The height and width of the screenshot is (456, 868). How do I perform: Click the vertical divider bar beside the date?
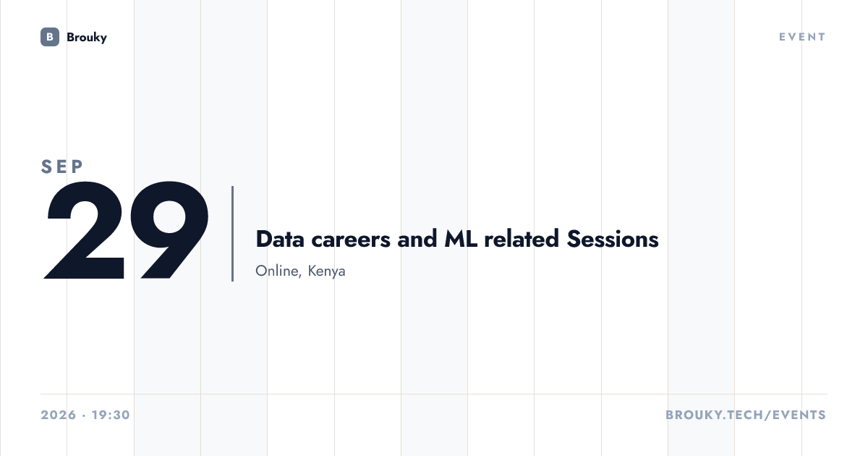pos(232,234)
